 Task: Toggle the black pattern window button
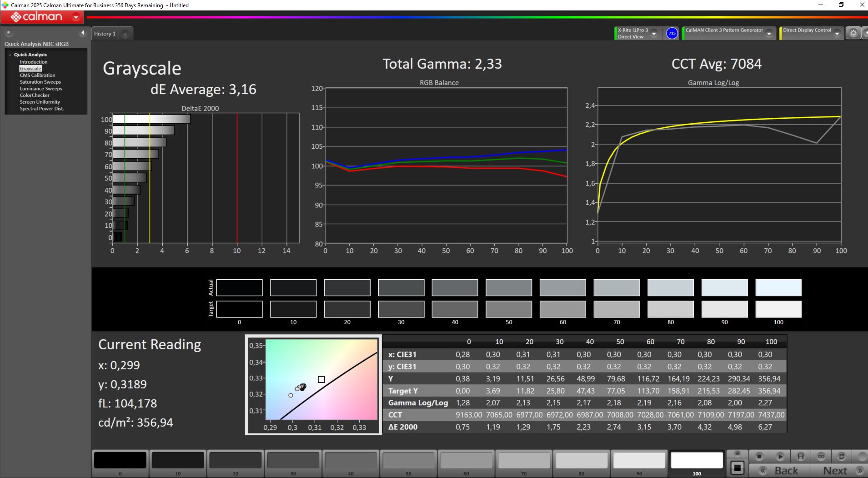tap(738, 468)
